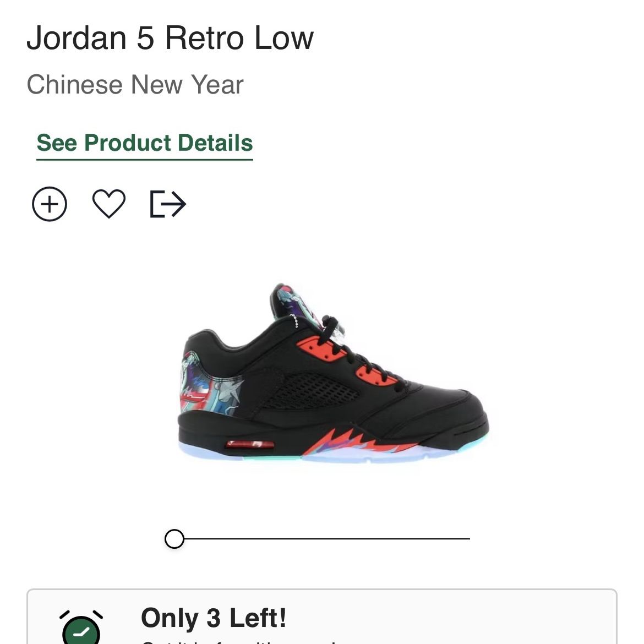Click the slider's circular handle

pyautogui.click(x=174, y=539)
